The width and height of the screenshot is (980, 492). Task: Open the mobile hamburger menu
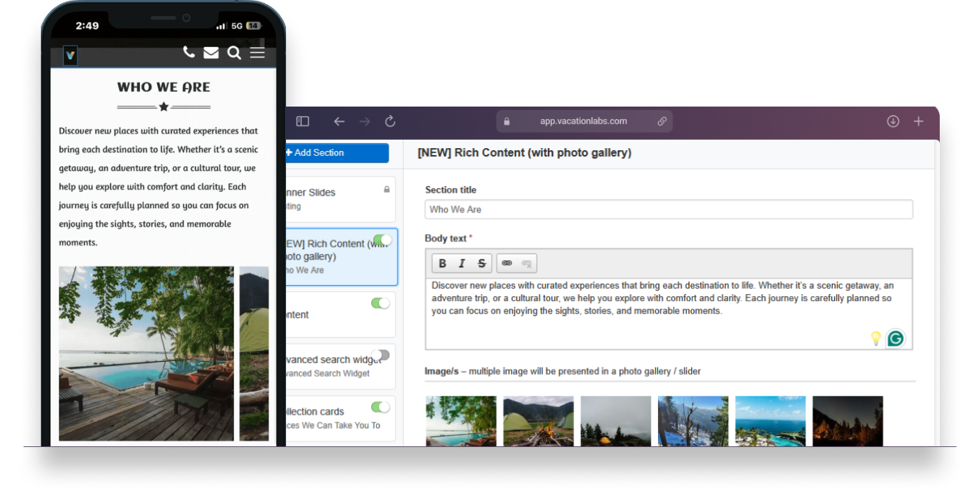[x=257, y=53]
